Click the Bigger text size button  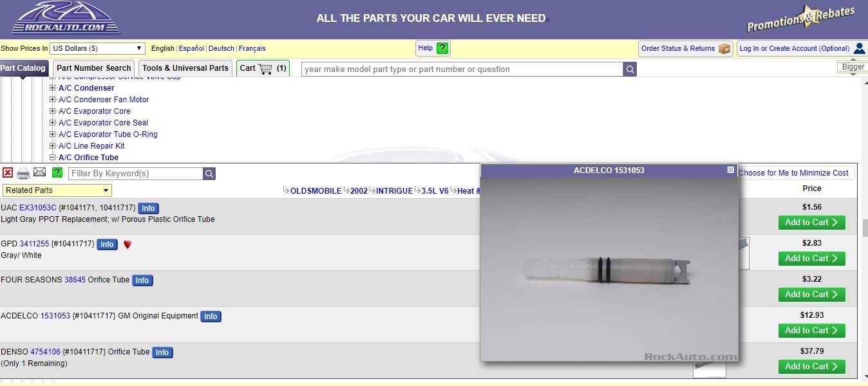(853, 67)
